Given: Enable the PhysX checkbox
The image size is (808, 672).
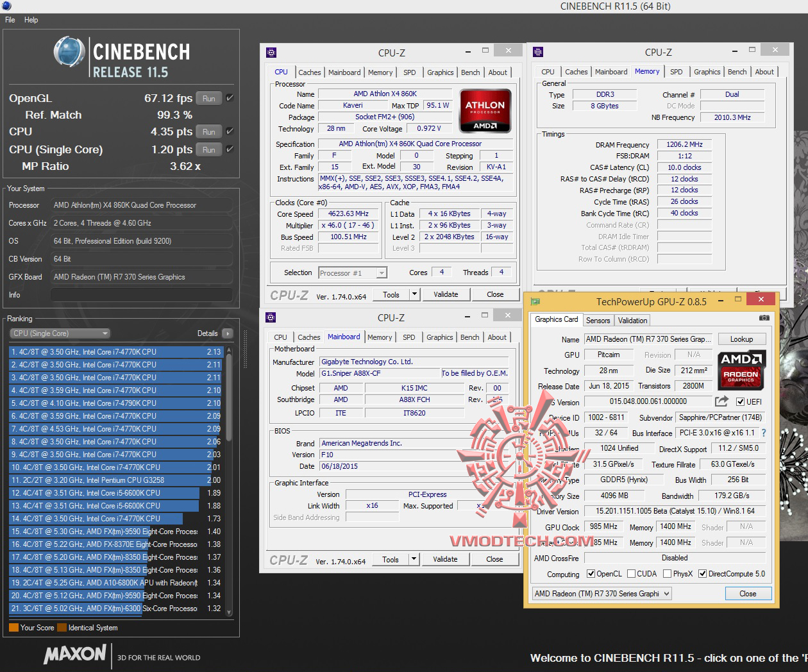Looking at the screenshot, I should click(668, 574).
